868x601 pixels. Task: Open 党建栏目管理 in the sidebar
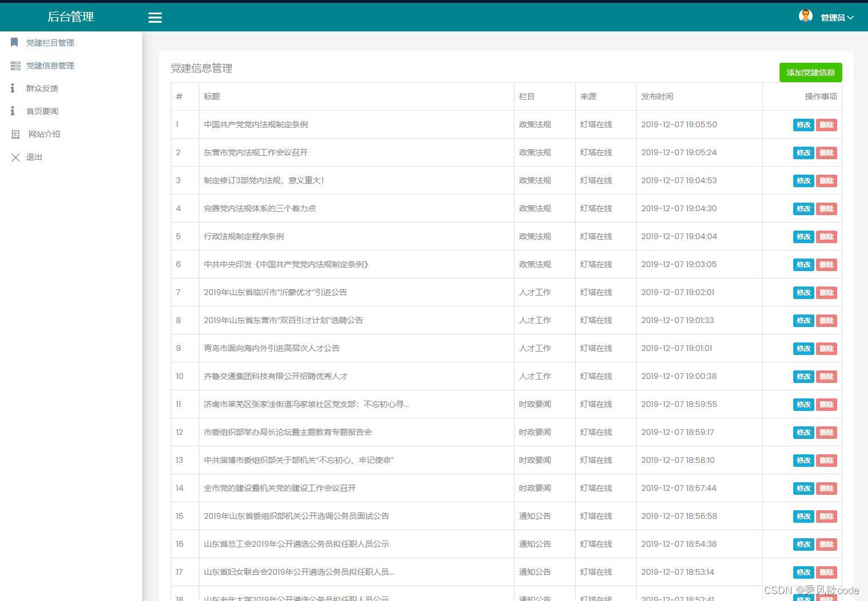tap(50, 43)
